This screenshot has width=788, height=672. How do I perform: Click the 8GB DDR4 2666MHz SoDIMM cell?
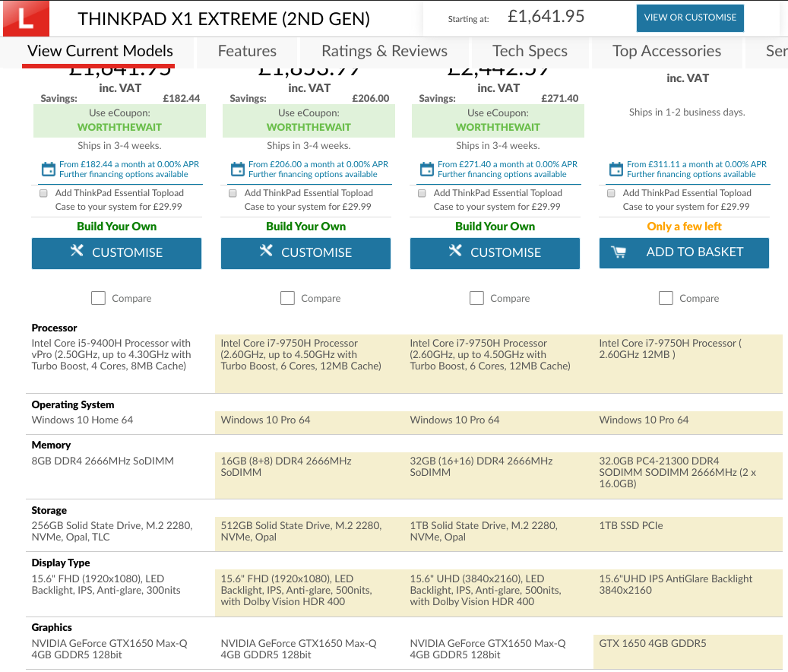[x=103, y=461]
